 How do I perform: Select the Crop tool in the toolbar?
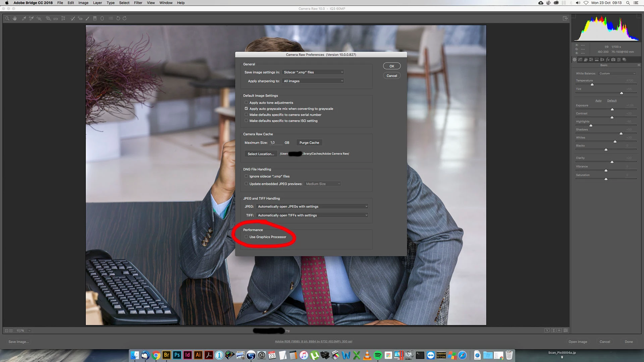[x=48, y=18]
